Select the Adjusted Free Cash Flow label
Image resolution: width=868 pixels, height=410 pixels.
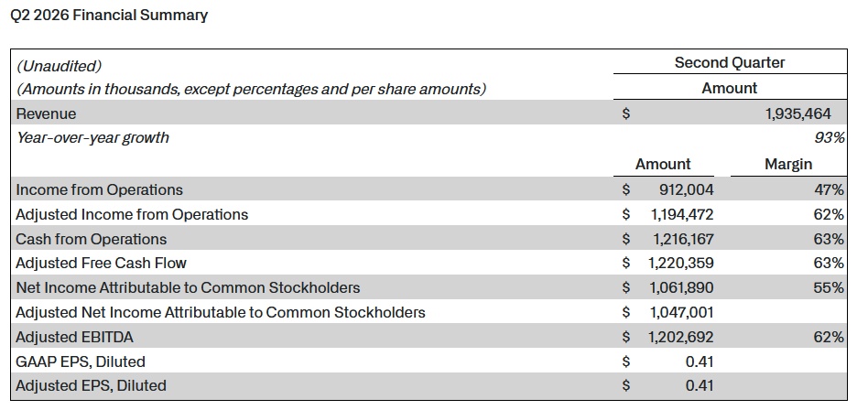click(102, 263)
